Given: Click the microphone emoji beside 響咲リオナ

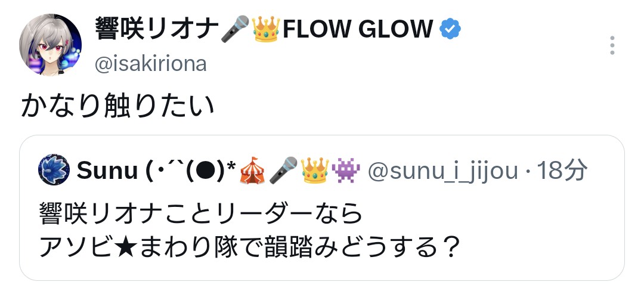Looking at the screenshot, I should [235, 29].
